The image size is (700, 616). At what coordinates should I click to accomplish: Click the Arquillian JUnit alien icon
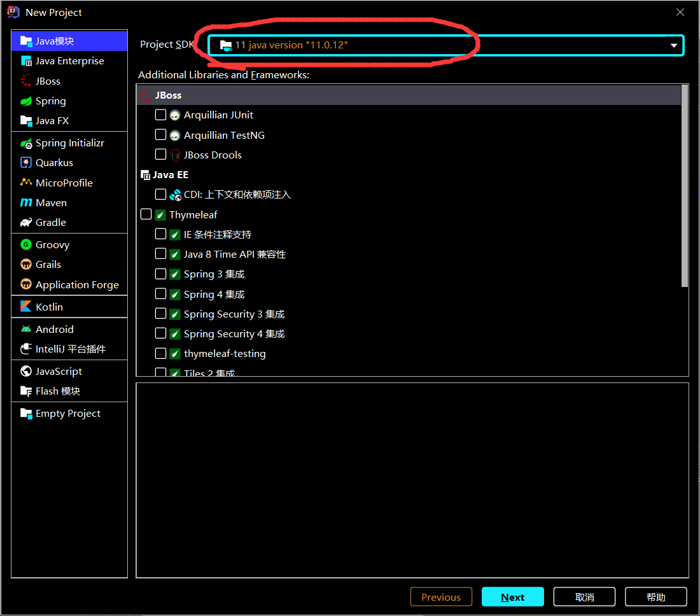pos(175,115)
